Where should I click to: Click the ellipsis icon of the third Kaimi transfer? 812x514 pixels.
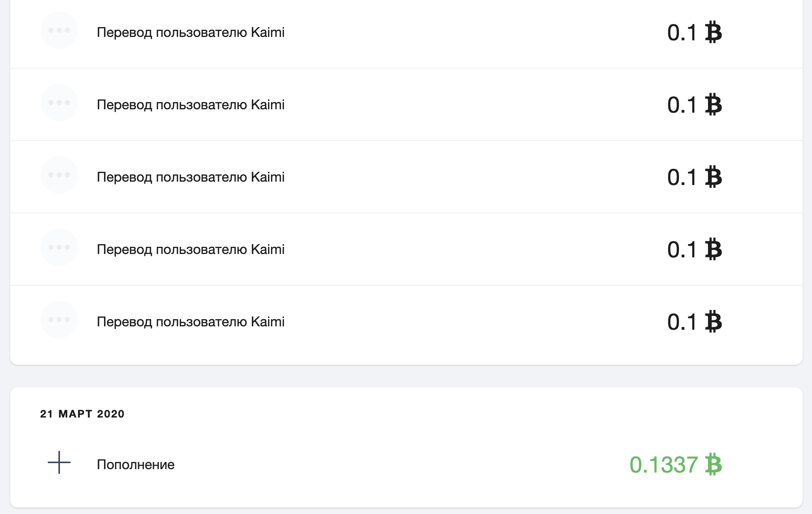tap(59, 175)
